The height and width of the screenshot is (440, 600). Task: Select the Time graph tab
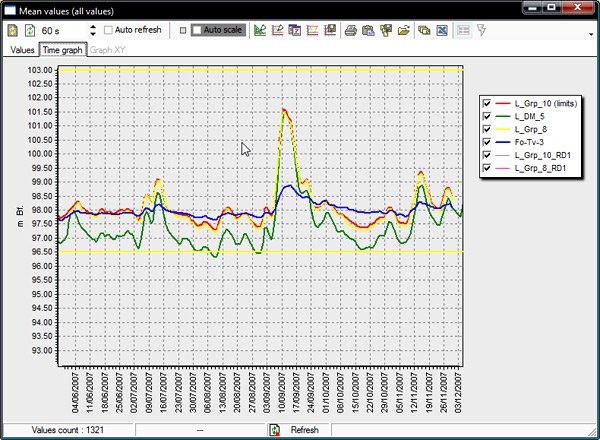(62, 50)
